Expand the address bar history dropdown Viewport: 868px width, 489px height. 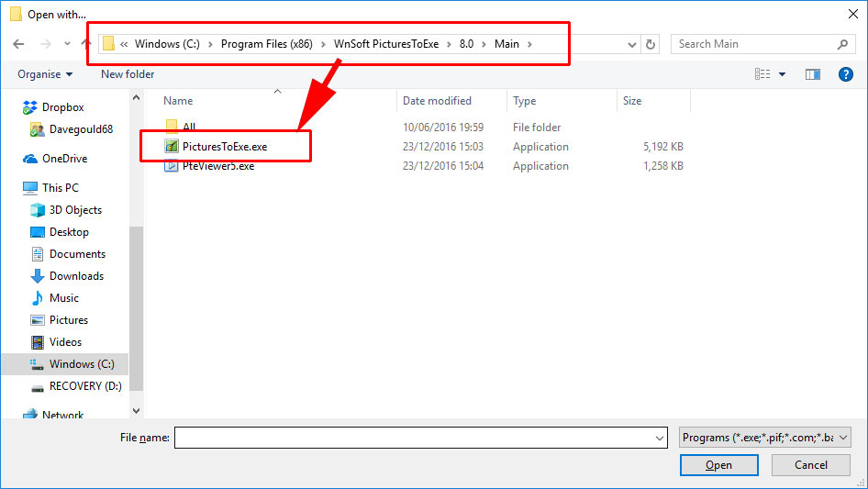(631, 44)
